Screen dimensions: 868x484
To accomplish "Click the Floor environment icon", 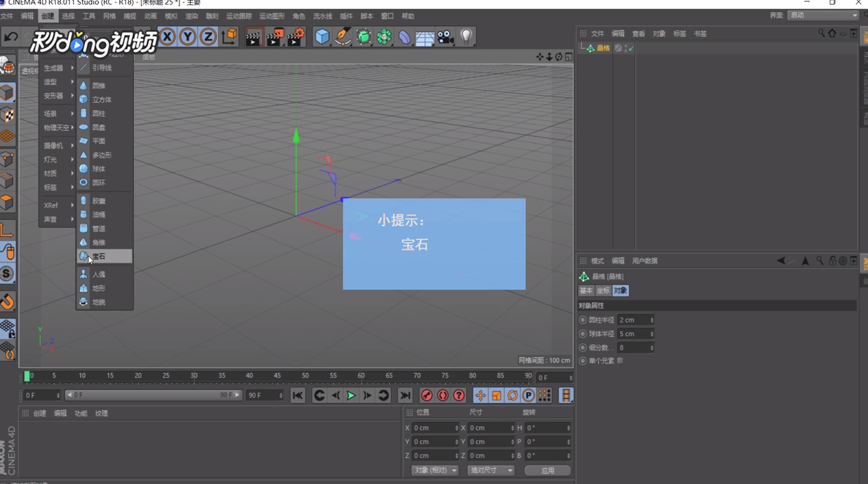I will [x=425, y=37].
